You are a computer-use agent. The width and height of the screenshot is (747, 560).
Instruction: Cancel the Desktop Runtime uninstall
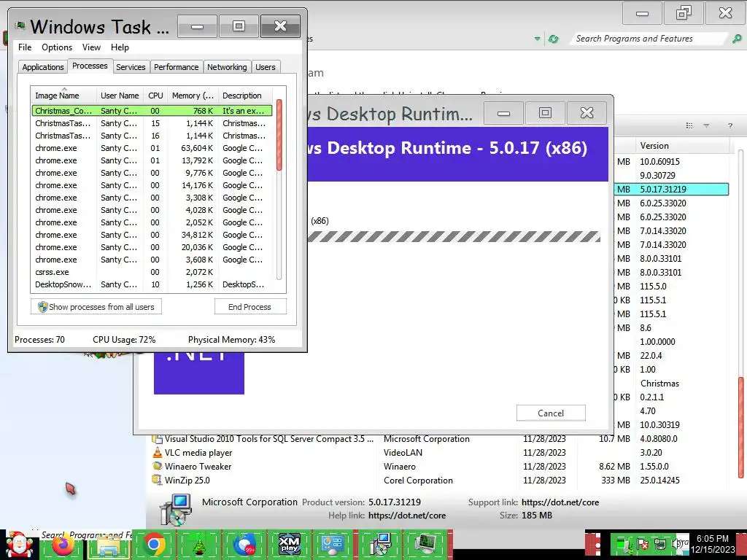point(551,413)
